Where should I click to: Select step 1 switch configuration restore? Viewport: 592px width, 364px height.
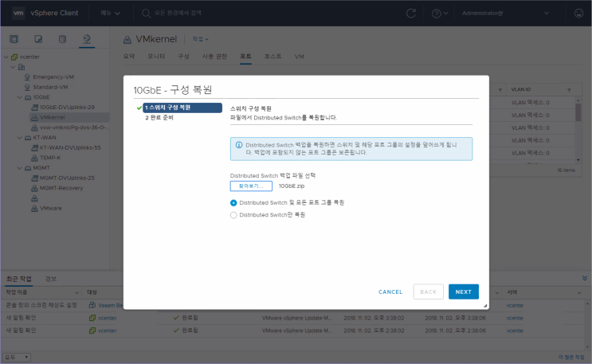(182, 108)
